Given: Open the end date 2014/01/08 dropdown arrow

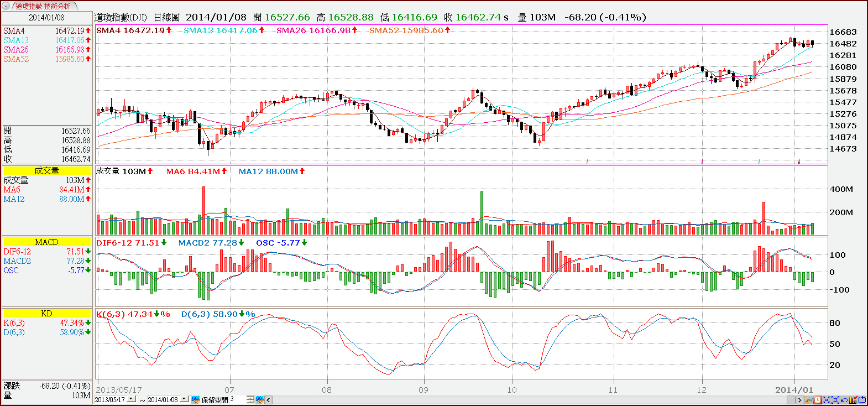Looking at the screenshot, I should (x=184, y=399).
